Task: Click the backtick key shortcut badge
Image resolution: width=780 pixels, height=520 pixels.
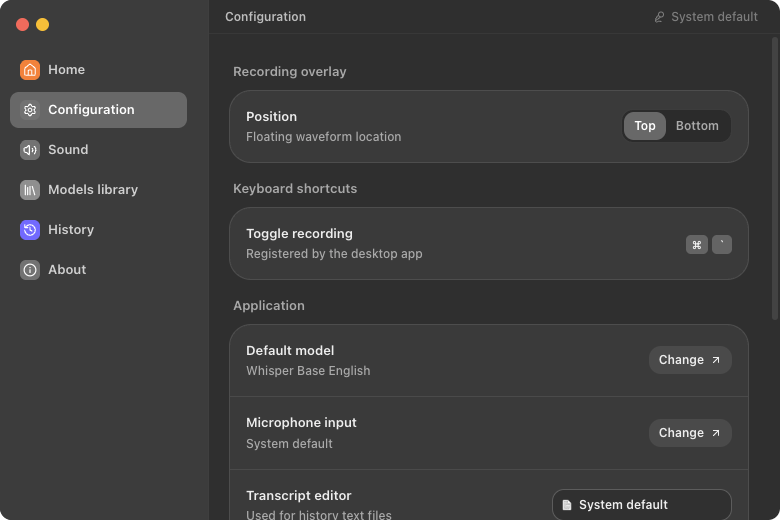Action: [722, 244]
